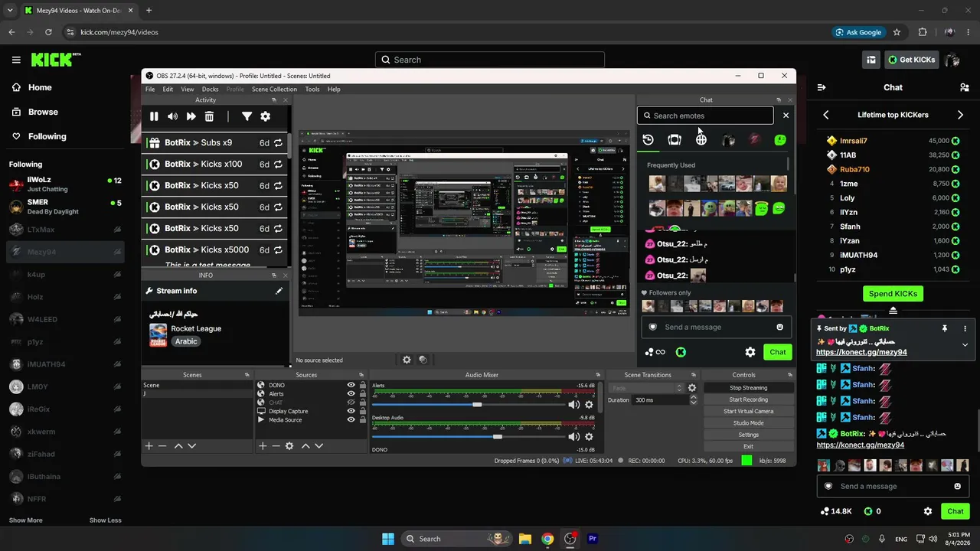Add a new source with plus icon
Image resolution: width=980 pixels, height=551 pixels.
pyautogui.click(x=263, y=445)
